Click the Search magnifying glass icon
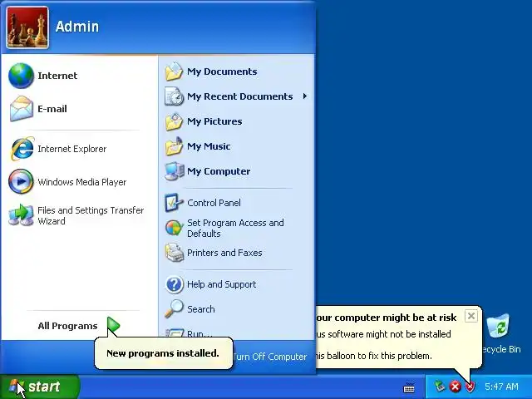The height and width of the screenshot is (399, 532). coord(174,308)
